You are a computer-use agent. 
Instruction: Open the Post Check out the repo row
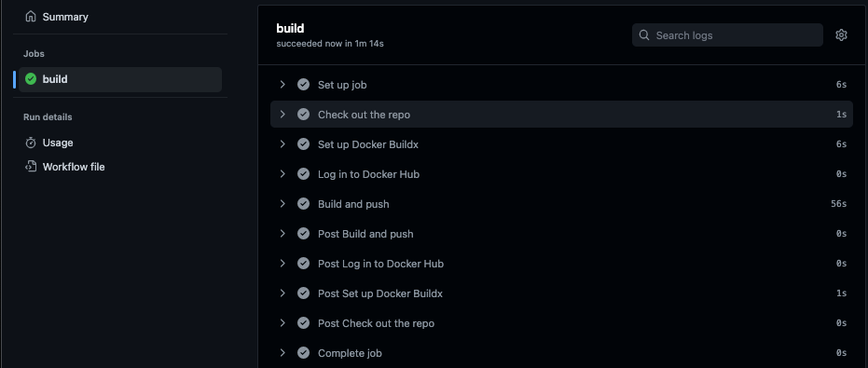pyautogui.click(x=561, y=323)
